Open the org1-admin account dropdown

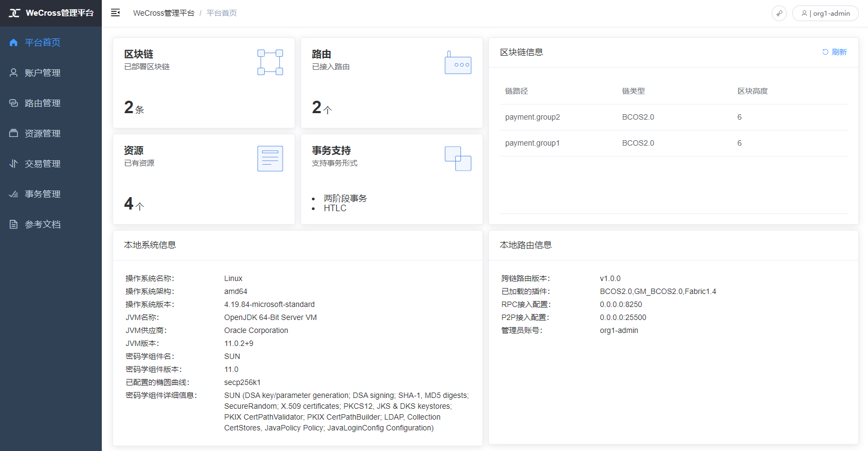pyautogui.click(x=825, y=14)
